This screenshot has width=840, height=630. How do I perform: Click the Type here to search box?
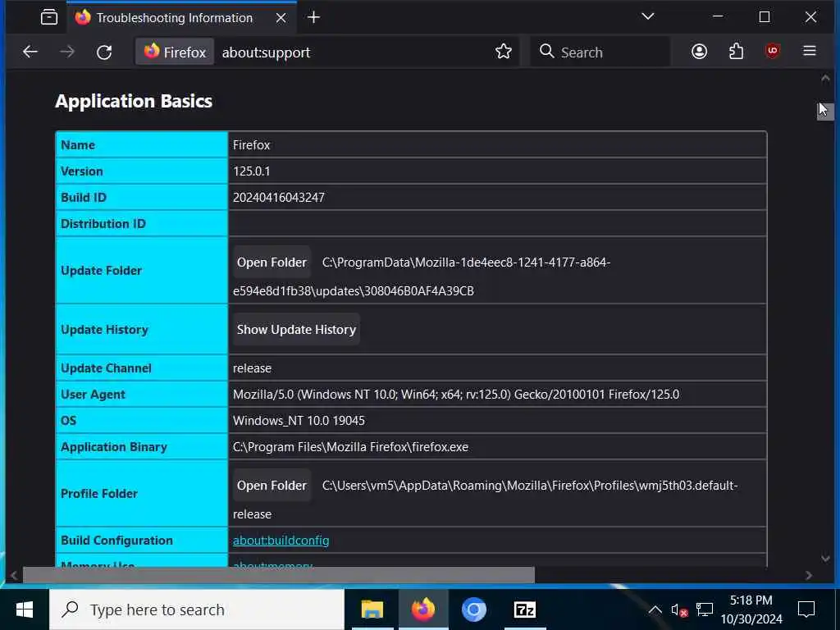197,609
